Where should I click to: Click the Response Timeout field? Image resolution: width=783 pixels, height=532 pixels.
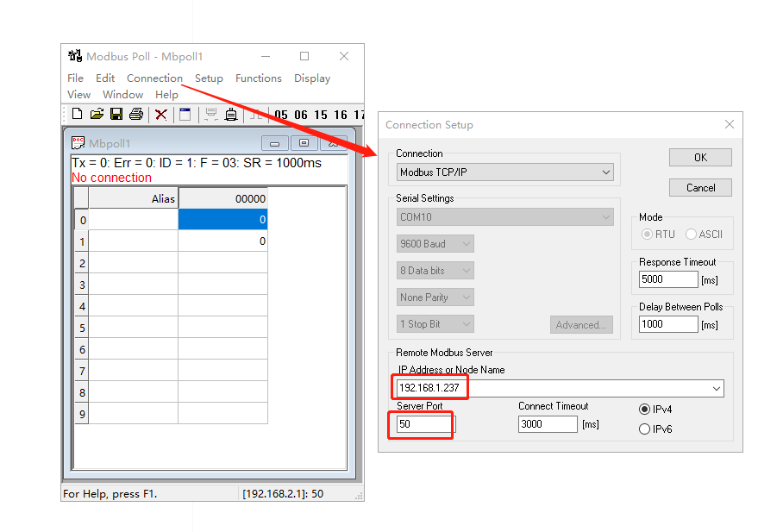[x=668, y=279]
